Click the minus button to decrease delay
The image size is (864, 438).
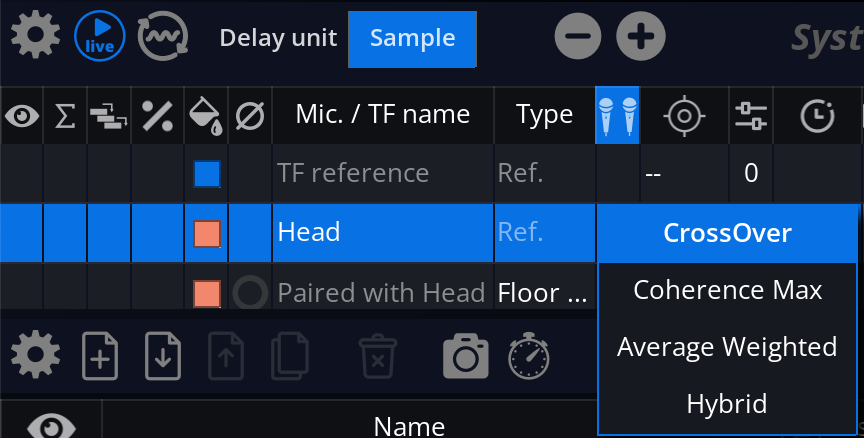578,36
